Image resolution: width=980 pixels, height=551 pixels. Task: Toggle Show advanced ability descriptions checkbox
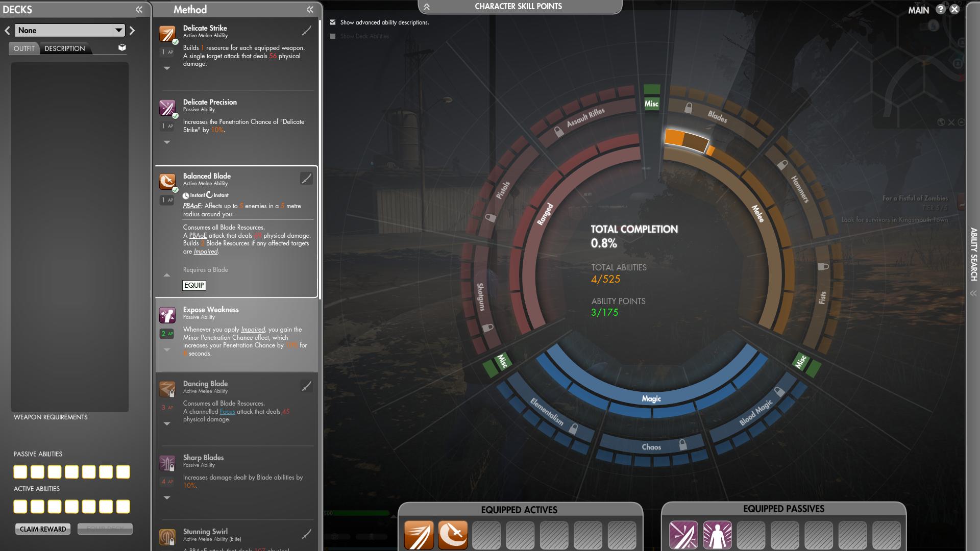(333, 22)
